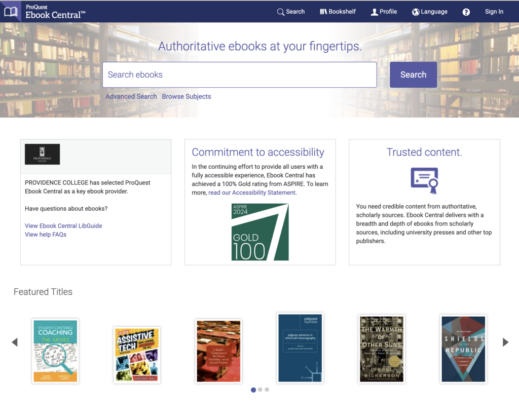Open the Browse Subjects link
519x420 pixels.
pos(187,96)
